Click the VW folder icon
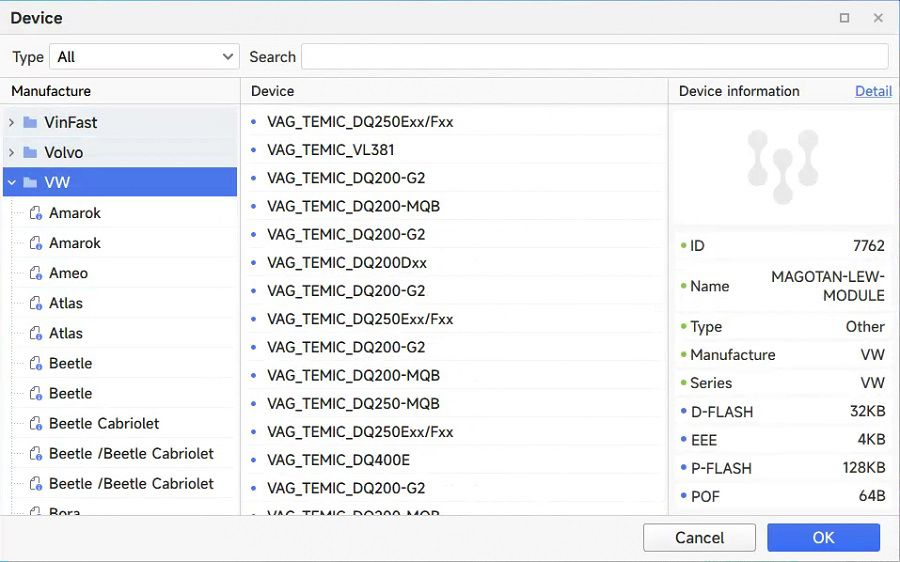The image size is (900, 562). tap(30, 183)
